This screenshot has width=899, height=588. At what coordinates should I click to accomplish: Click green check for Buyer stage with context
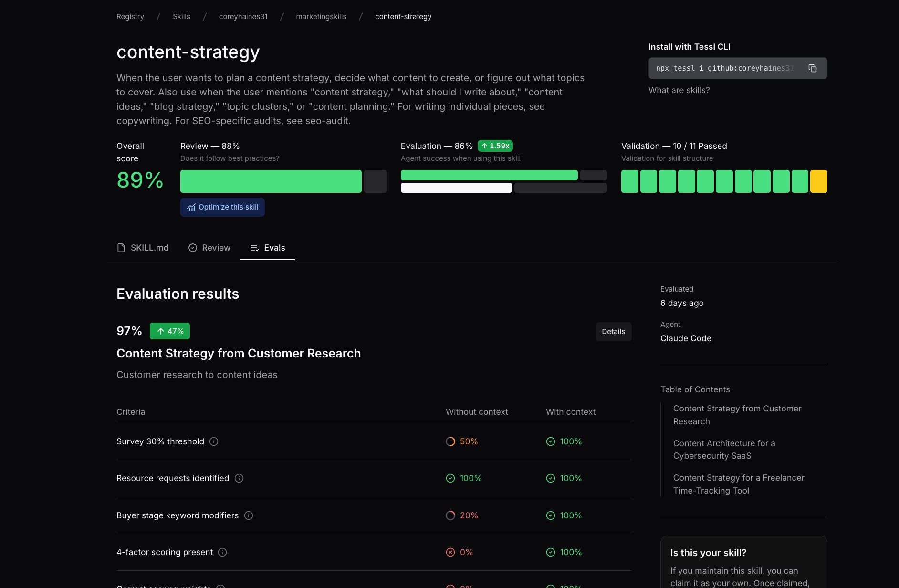(x=551, y=515)
